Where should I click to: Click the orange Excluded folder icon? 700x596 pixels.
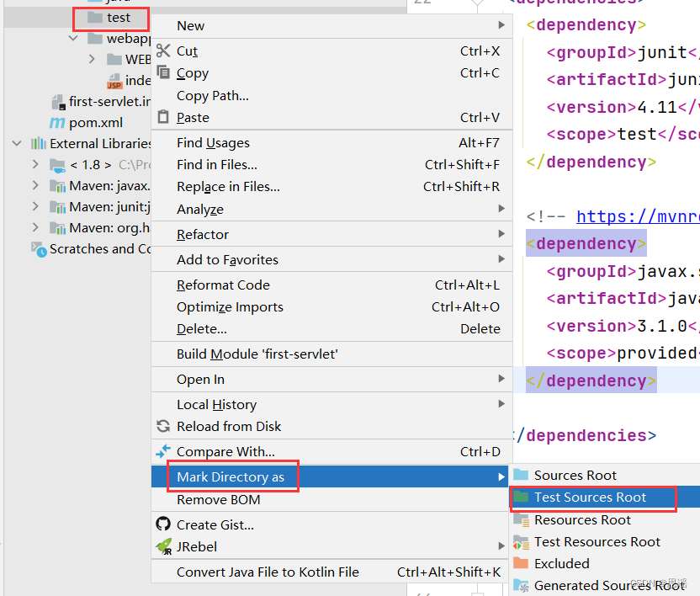tap(521, 563)
